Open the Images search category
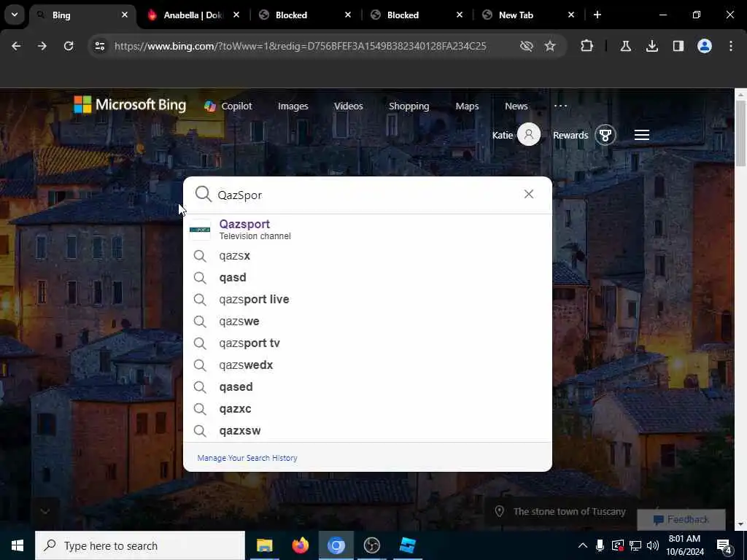Viewport: 747px width, 560px height. coord(293,106)
